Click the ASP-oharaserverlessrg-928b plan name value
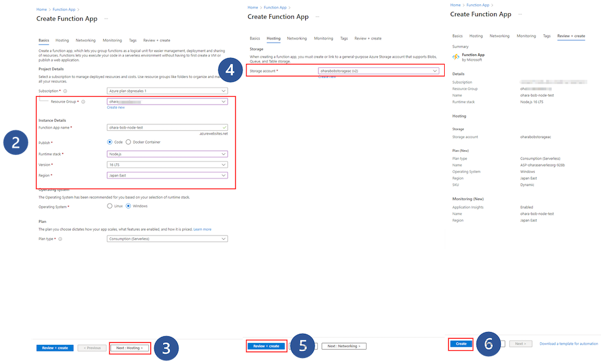The image size is (601, 364). (x=542, y=166)
